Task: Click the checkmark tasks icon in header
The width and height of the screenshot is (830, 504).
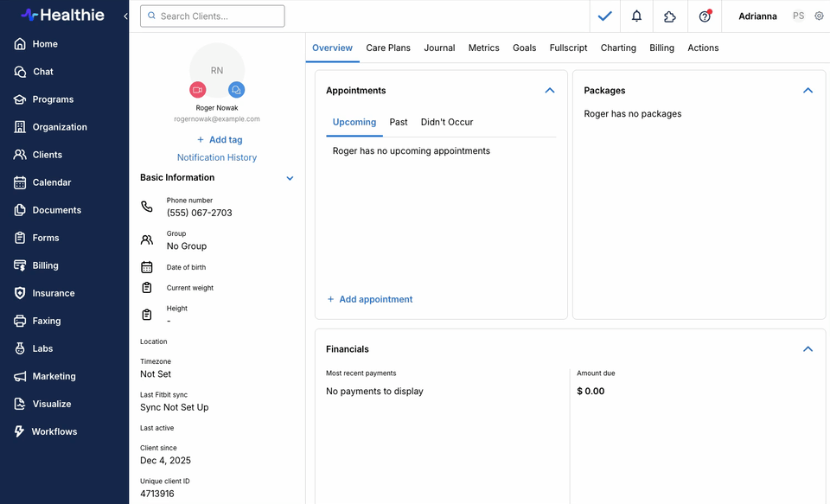Action: [x=604, y=16]
